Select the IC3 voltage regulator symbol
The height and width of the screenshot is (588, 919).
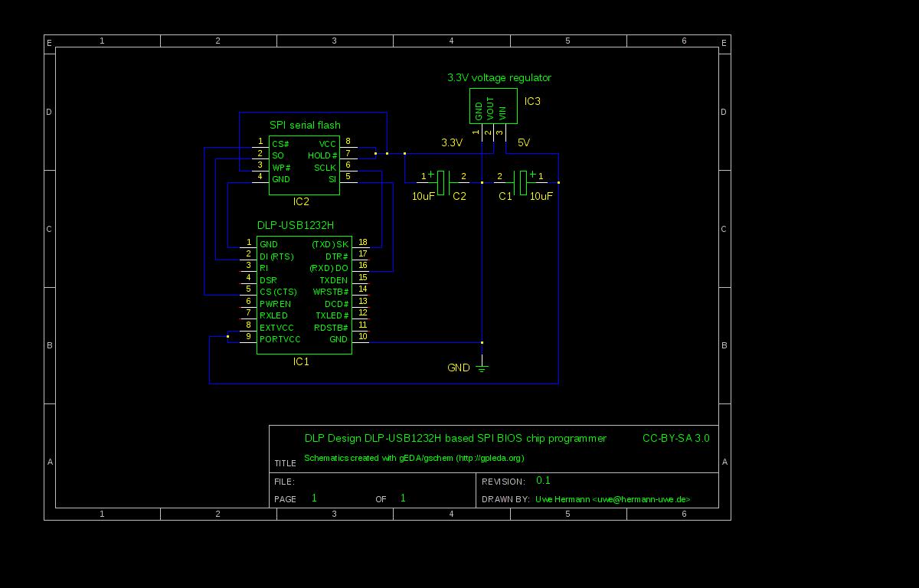click(x=492, y=106)
